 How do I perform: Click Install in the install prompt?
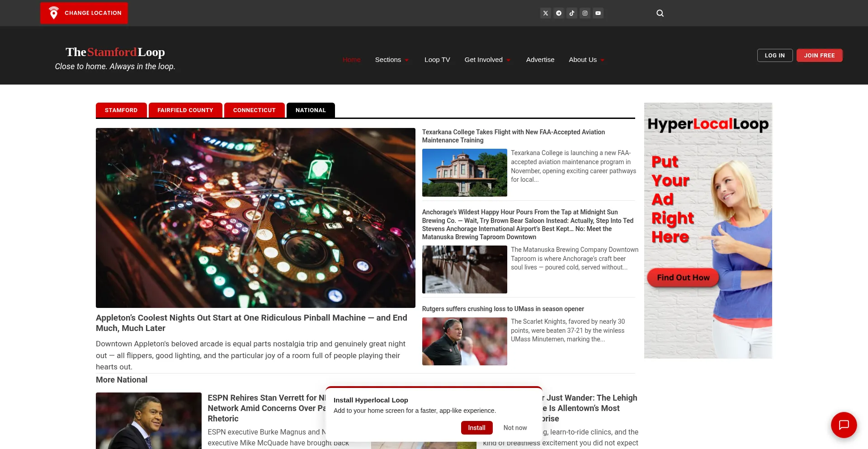coord(476,428)
